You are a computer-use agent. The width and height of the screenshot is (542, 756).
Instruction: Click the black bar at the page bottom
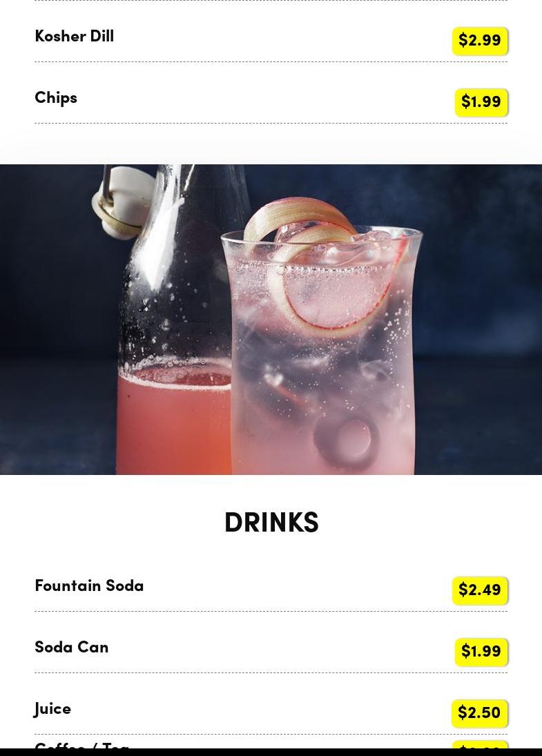click(x=271, y=753)
